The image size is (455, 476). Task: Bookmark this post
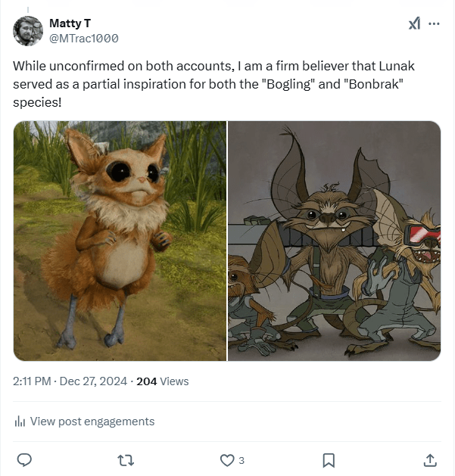[x=329, y=459]
